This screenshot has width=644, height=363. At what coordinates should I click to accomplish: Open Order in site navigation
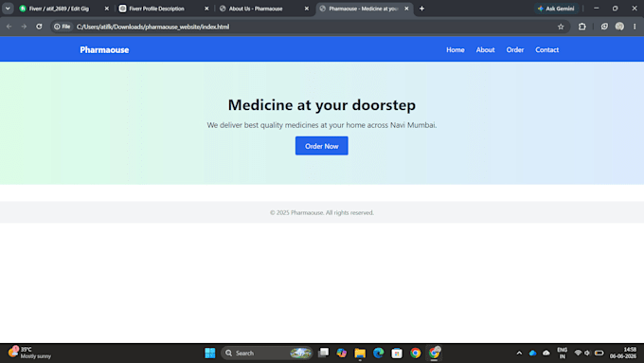514,49
